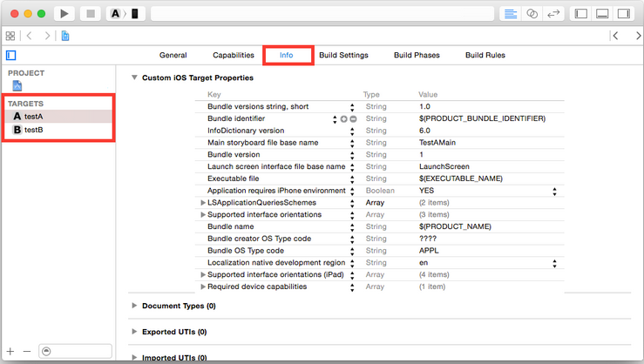Screen dimensions: 644x364
Task: Show the Assistant editor
Action: (531, 14)
